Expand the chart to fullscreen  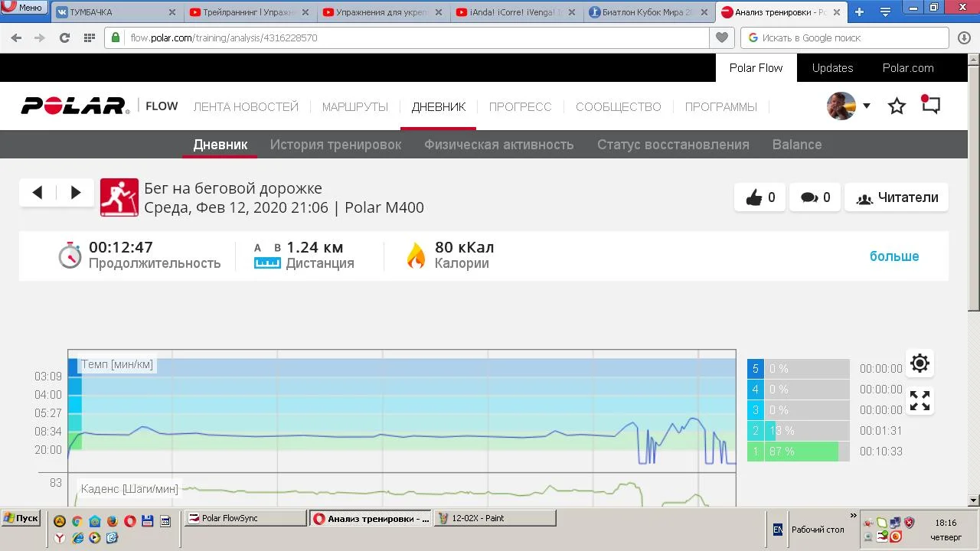point(920,401)
